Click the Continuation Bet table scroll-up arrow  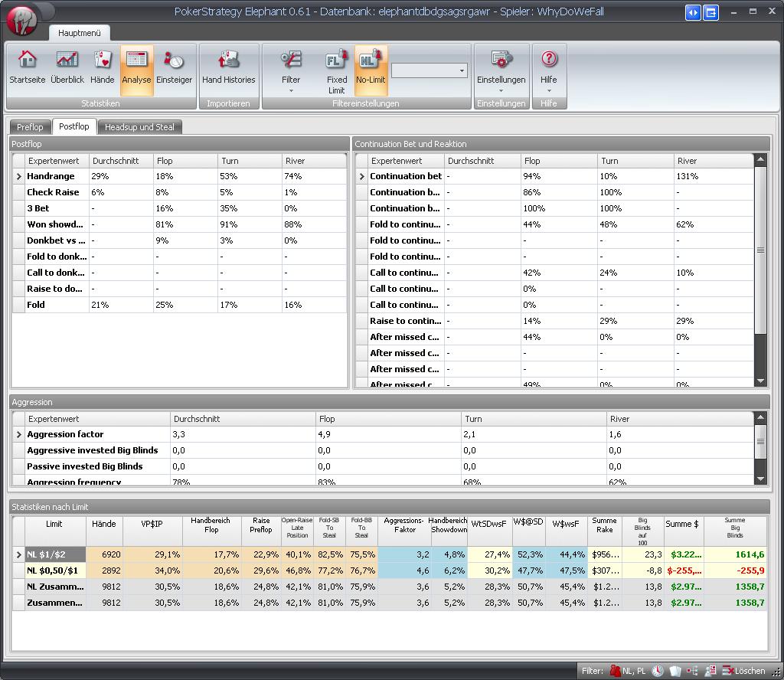coord(760,160)
